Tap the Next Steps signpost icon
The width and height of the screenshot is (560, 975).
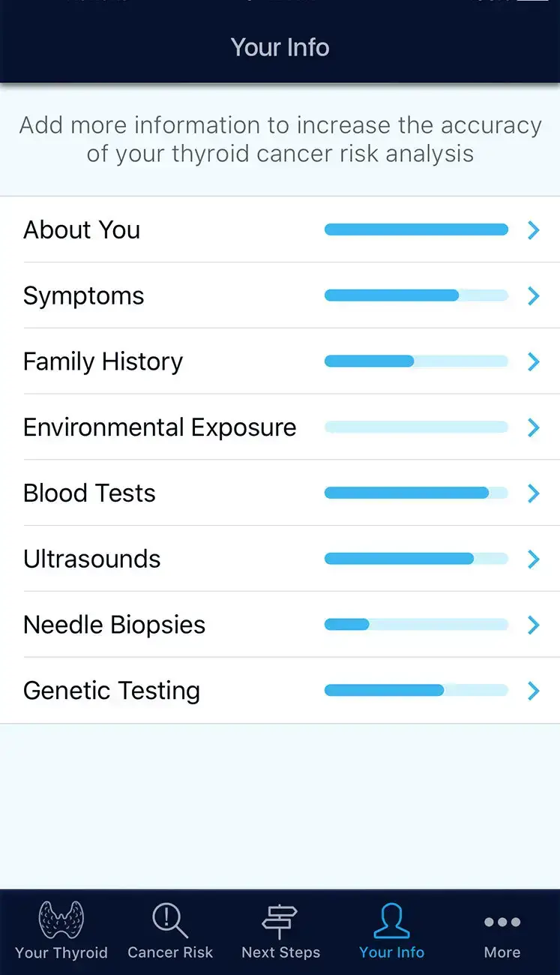[x=280, y=921]
